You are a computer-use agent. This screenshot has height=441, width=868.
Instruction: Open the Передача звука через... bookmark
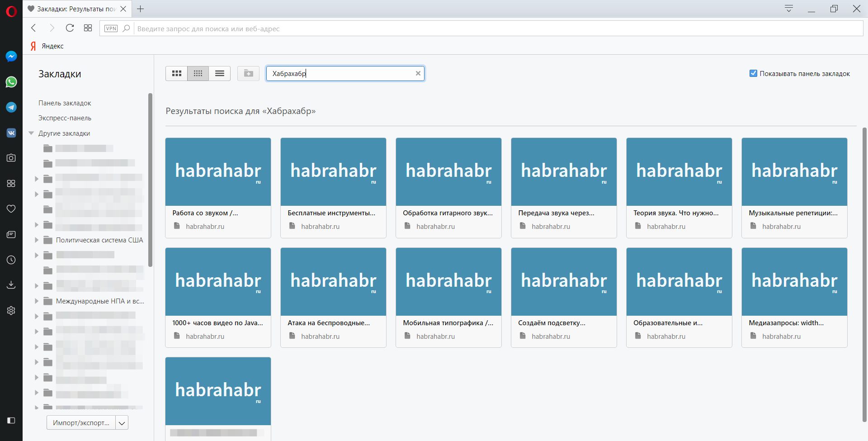point(564,188)
